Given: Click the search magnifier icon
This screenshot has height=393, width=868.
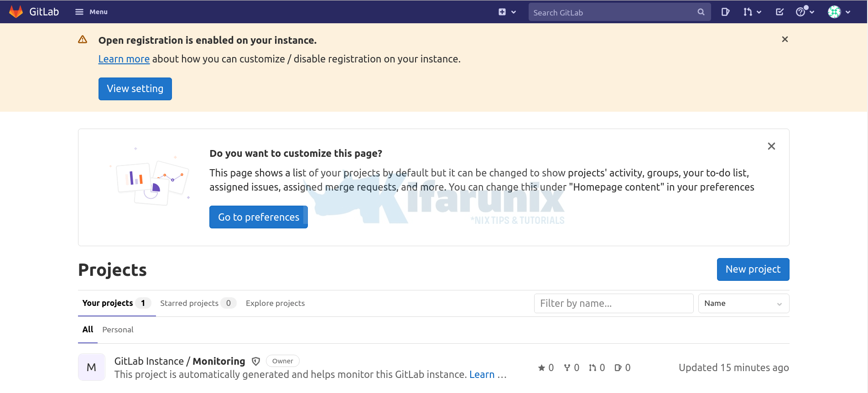Looking at the screenshot, I should 701,12.
